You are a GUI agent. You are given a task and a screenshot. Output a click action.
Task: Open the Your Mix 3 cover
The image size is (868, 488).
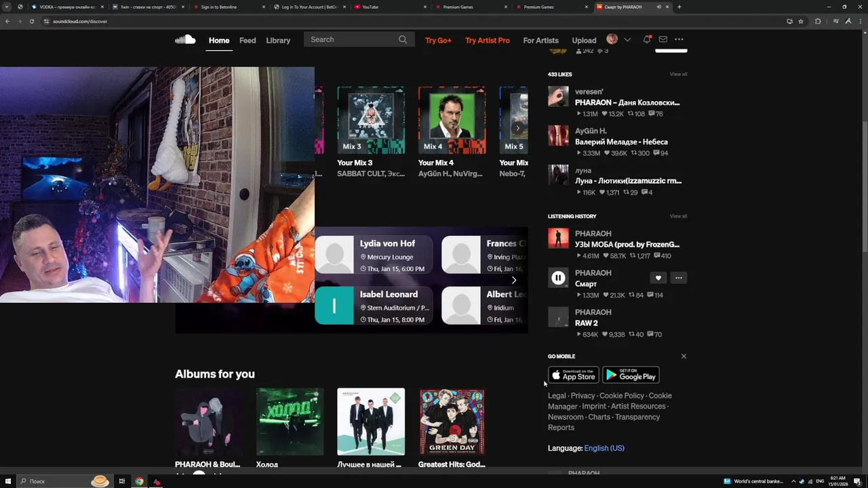(371, 120)
